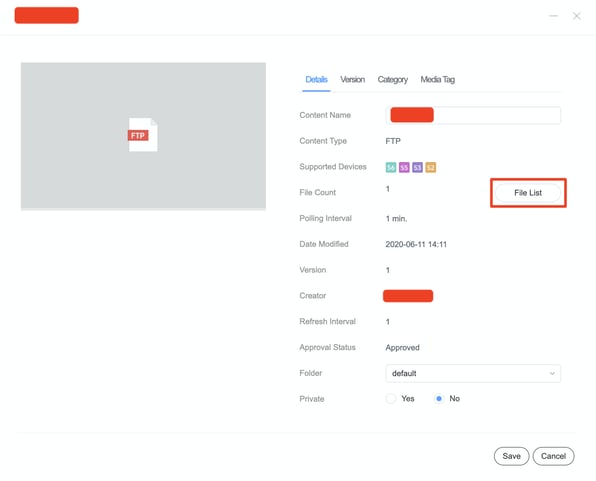596x481 pixels.
Task: Open the File List button
Action: coord(528,193)
